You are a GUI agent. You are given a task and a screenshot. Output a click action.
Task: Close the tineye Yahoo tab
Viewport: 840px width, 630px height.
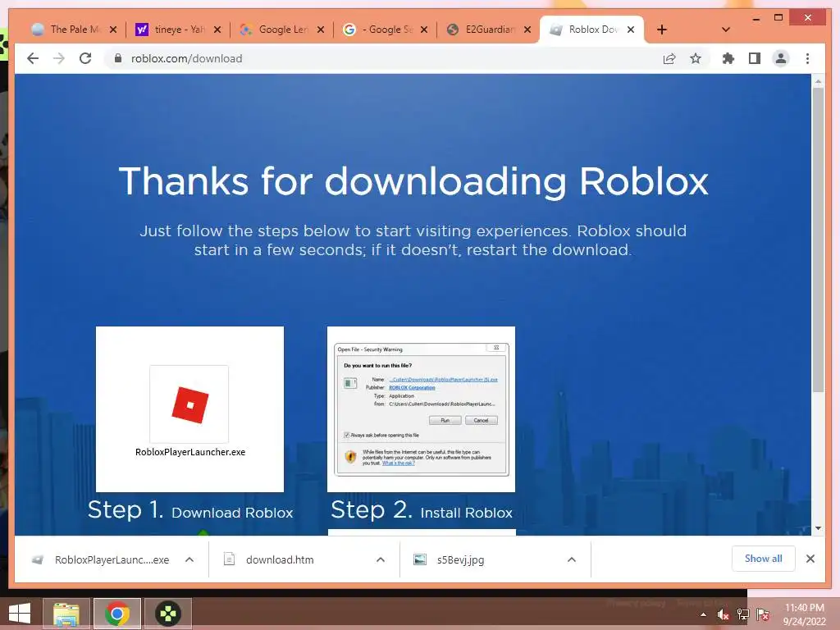click(217, 30)
